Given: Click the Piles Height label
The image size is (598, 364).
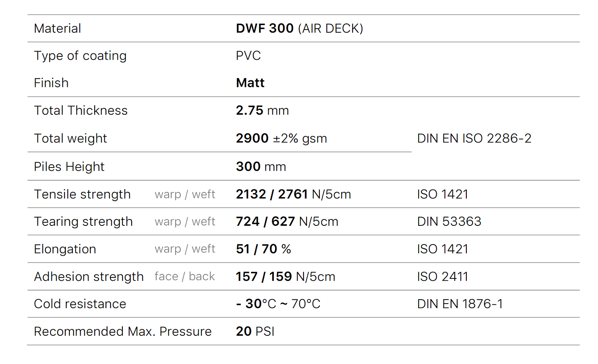Looking at the screenshot, I should pyautogui.click(x=69, y=166).
